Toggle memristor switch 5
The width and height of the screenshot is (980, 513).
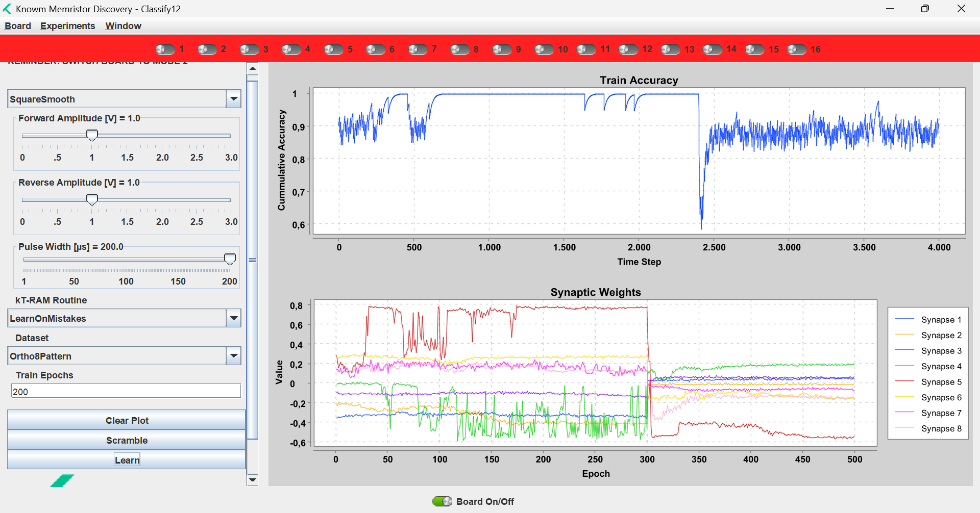point(333,49)
